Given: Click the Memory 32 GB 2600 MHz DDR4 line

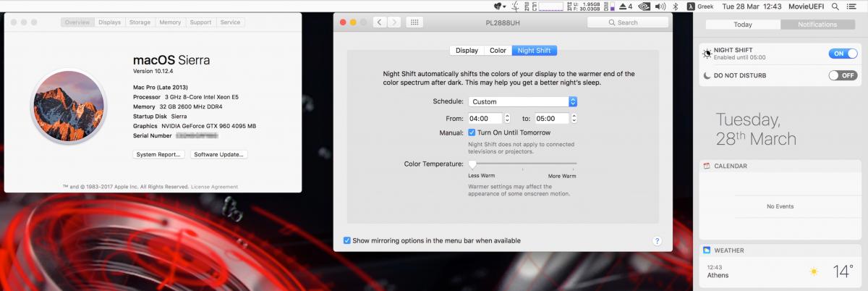Looking at the screenshot, I should [x=179, y=106].
